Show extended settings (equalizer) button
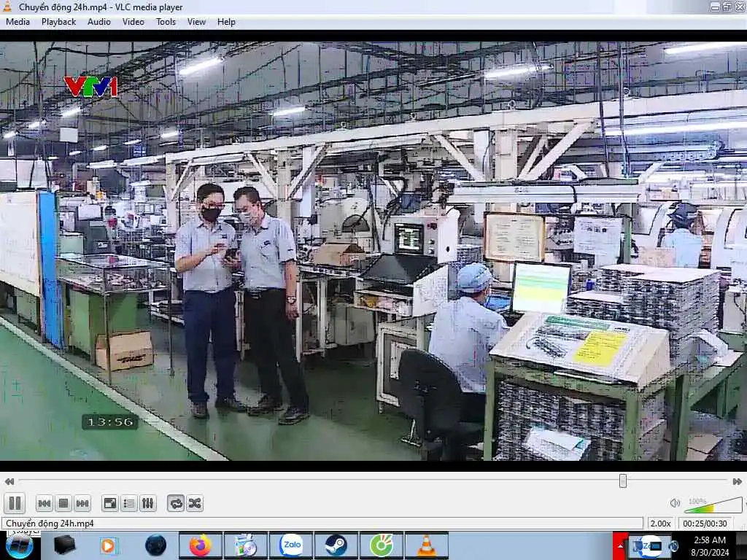Image resolution: width=747 pixels, height=560 pixels. point(147,503)
